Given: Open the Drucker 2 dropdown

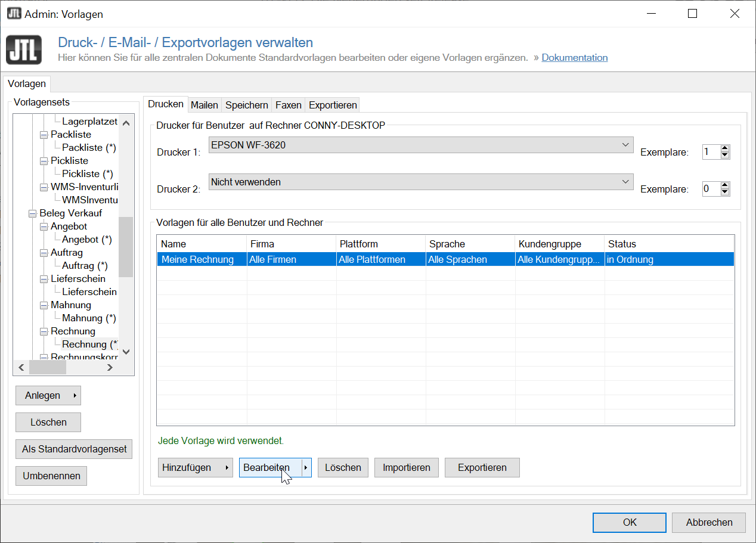Looking at the screenshot, I should tap(625, 182).
